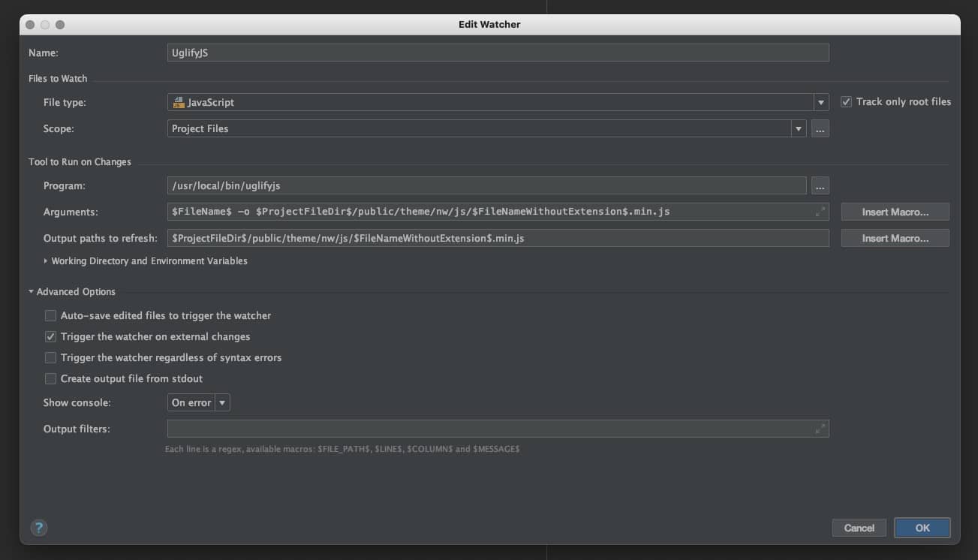Click the help question mark icon
Image resolution: width=978 pixels, height=560 pixels.
point(39,528)
